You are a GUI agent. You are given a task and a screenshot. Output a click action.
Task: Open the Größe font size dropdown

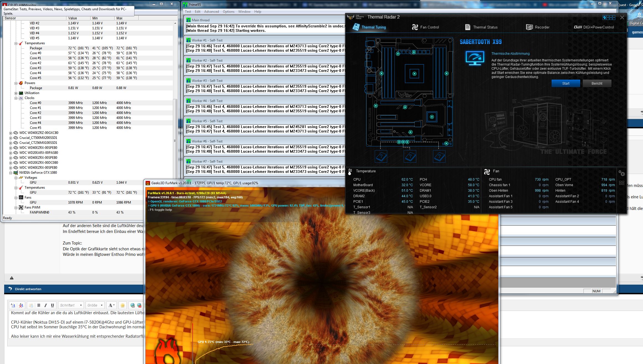[x=95, y=305]
